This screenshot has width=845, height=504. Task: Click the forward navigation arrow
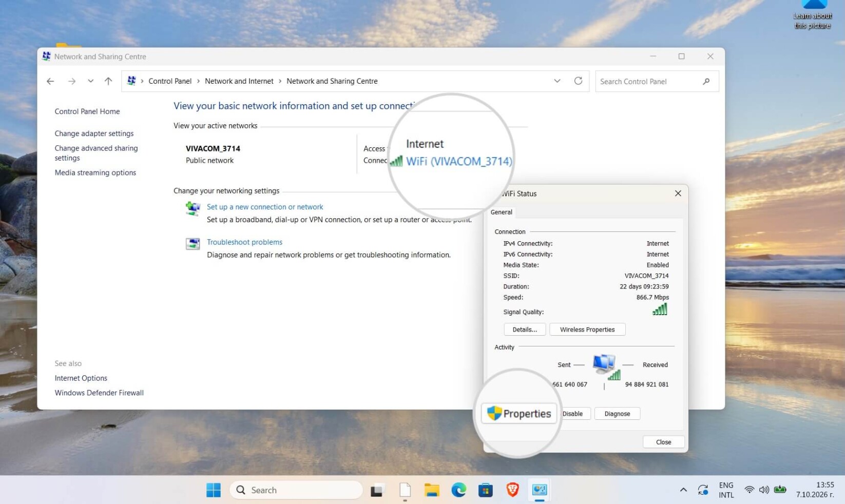tap(72, 81)
